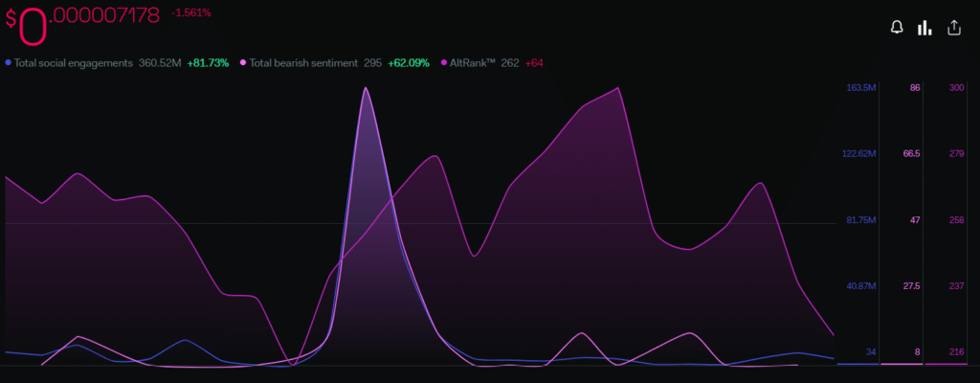Viewport: 980px width, 383px height.
Task: Click the purple dot beside AltRank™
Action: [x=444, y=62]
